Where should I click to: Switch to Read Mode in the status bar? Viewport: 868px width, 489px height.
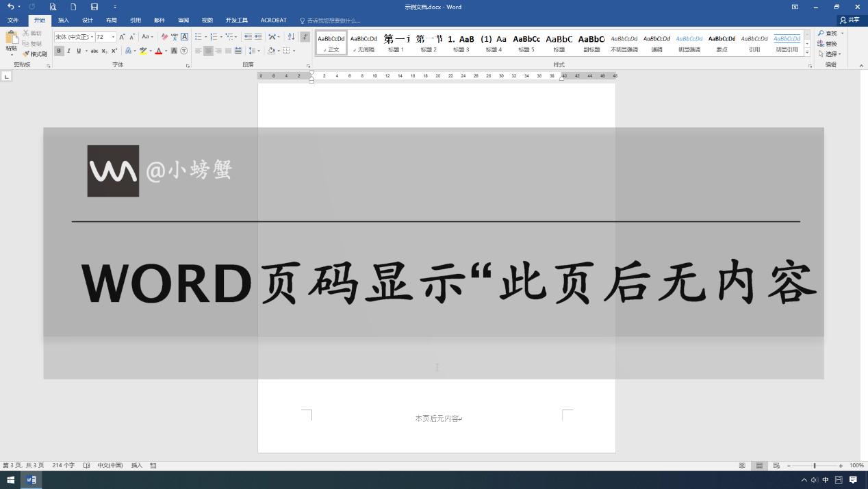pyautogui.click(x=742, y=465)
